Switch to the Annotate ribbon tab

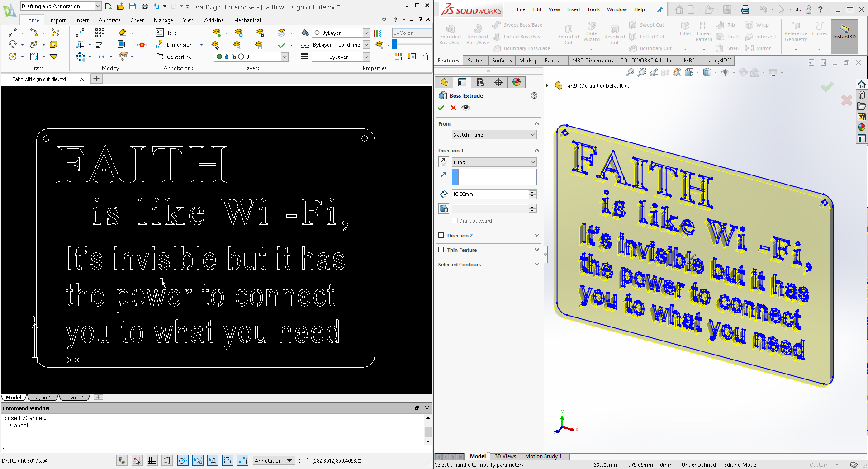point(109,20)
